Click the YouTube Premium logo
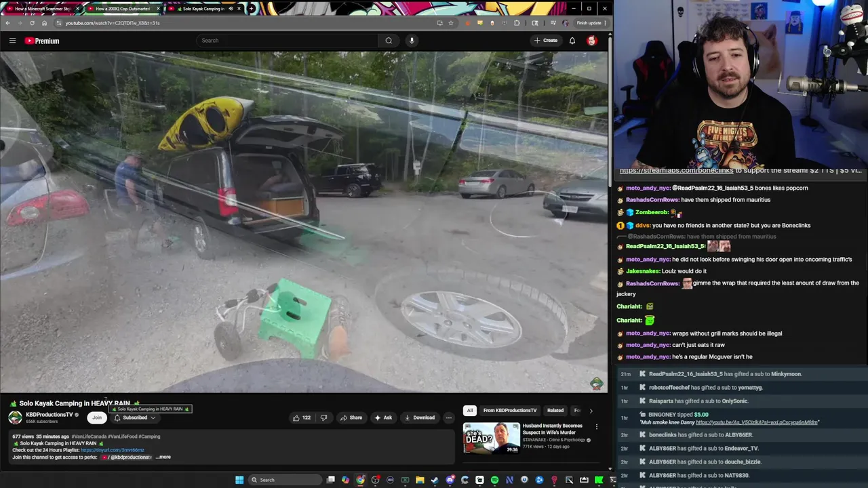The width and height of the screenshot is (868, 488). pos(42,41)
